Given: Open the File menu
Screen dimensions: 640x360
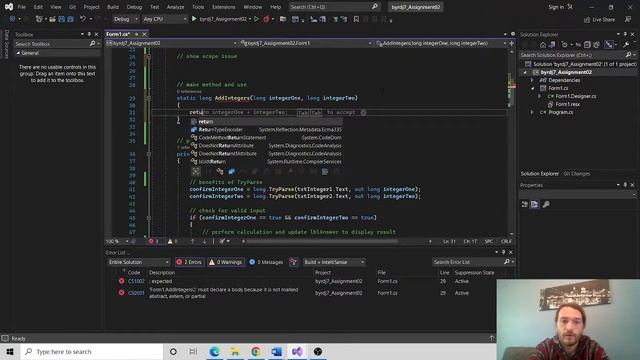Looking at the screenshot, I should (22, 7).
